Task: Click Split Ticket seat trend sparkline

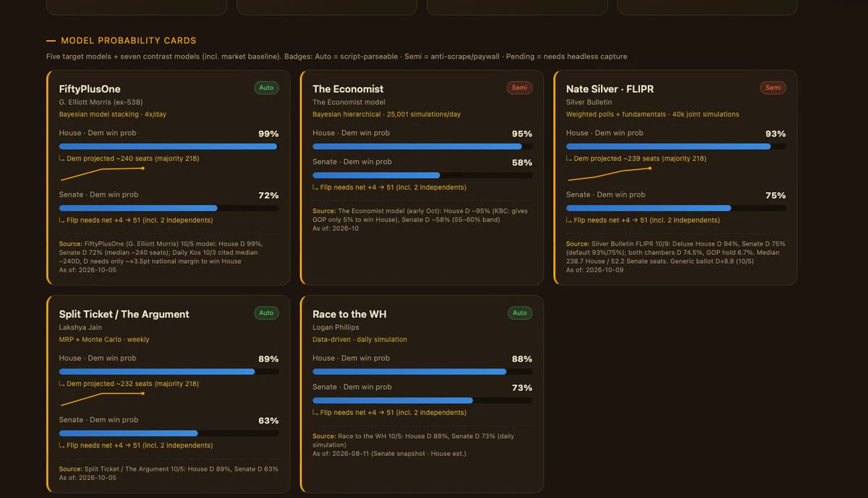Action: [103, 399]
